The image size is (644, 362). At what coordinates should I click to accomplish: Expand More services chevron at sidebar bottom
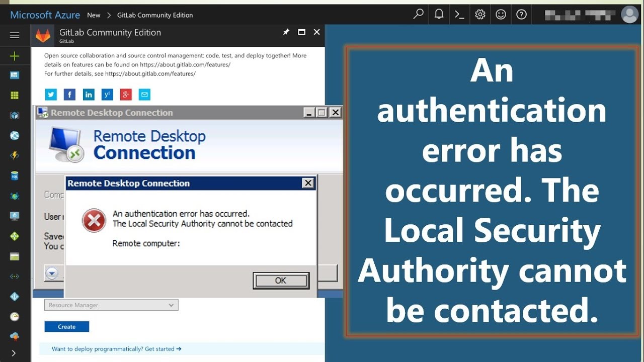pos(14,353)
